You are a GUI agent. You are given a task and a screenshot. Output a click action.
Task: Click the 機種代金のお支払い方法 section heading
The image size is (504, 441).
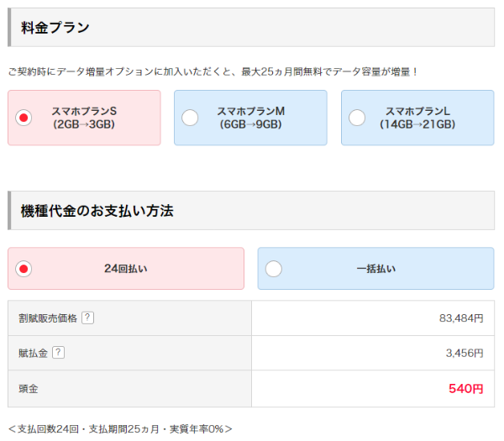(x=97, y=211)
